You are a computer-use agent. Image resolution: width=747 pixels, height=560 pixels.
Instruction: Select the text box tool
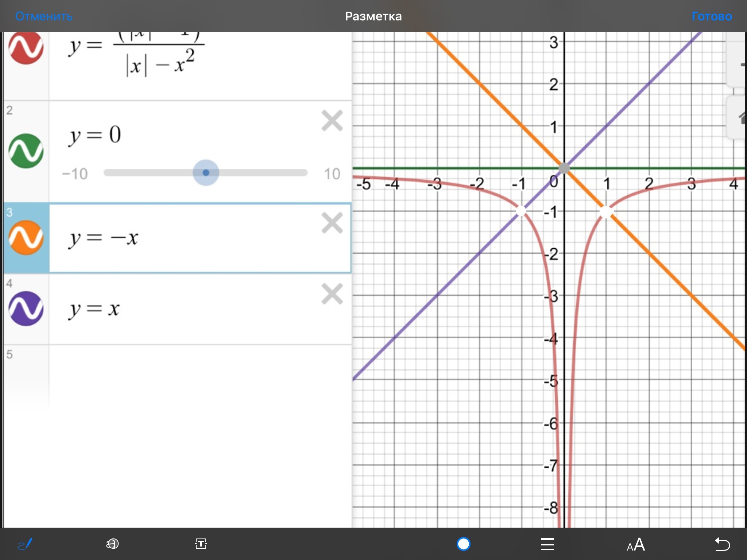(x=201, y=544)
